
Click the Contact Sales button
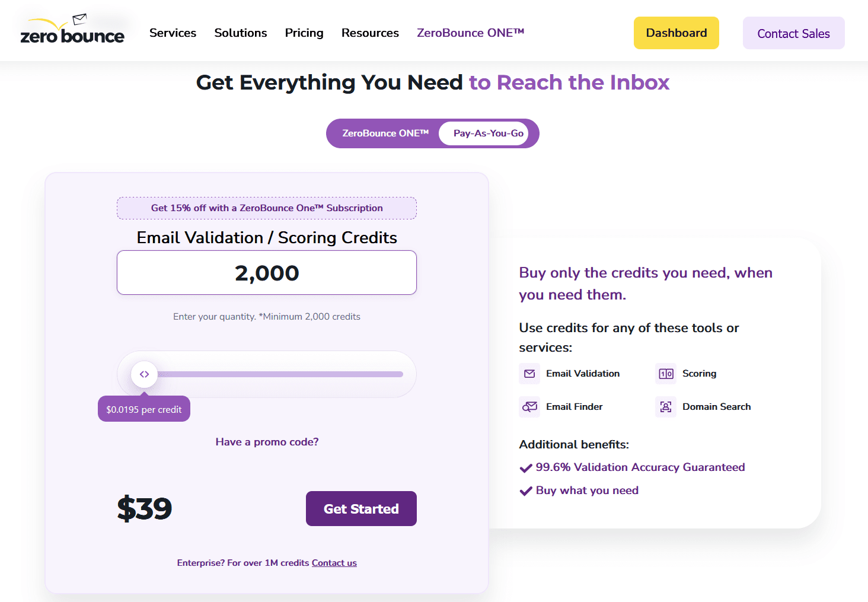point(794,33)
